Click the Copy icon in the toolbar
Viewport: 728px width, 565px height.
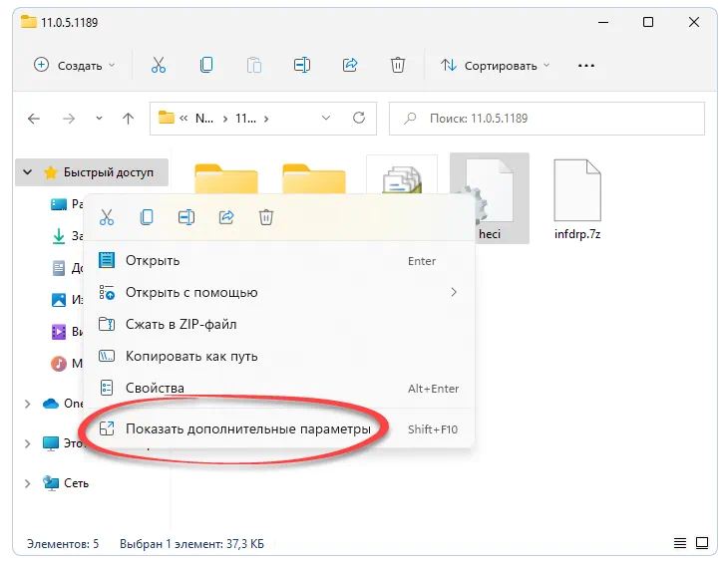[x=206, y=65]
